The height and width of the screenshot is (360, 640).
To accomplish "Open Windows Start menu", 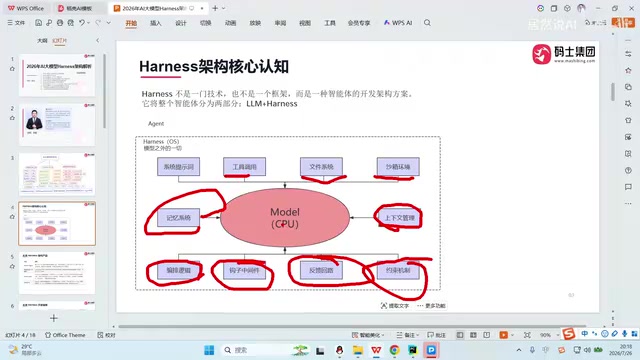I will pyautogui.click(x=209, y=350).
